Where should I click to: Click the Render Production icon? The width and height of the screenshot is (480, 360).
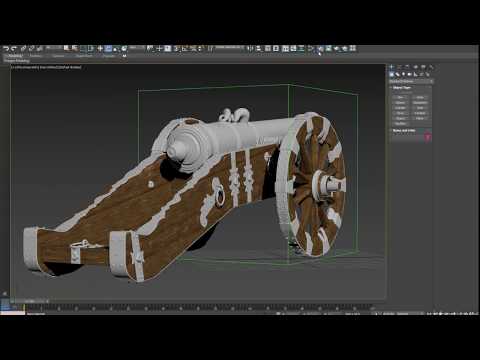[337, 49]
